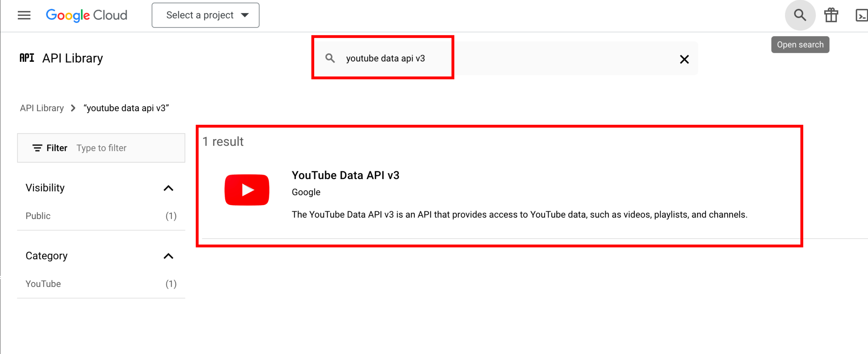Open YouTube Data API v3 result

point(345,175)
